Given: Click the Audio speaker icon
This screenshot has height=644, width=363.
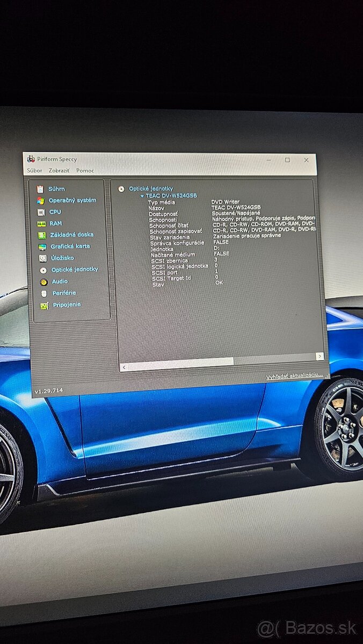Looking at the screenshot, I should pos(43,282).
